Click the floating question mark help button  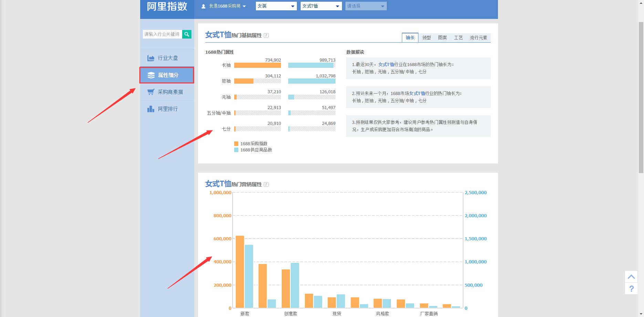point(631,288)
